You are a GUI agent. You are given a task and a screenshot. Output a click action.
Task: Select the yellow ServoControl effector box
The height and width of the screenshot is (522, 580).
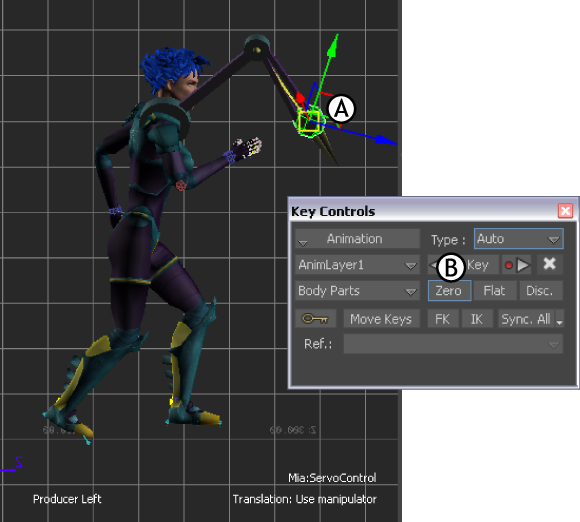tap(310, 121)
